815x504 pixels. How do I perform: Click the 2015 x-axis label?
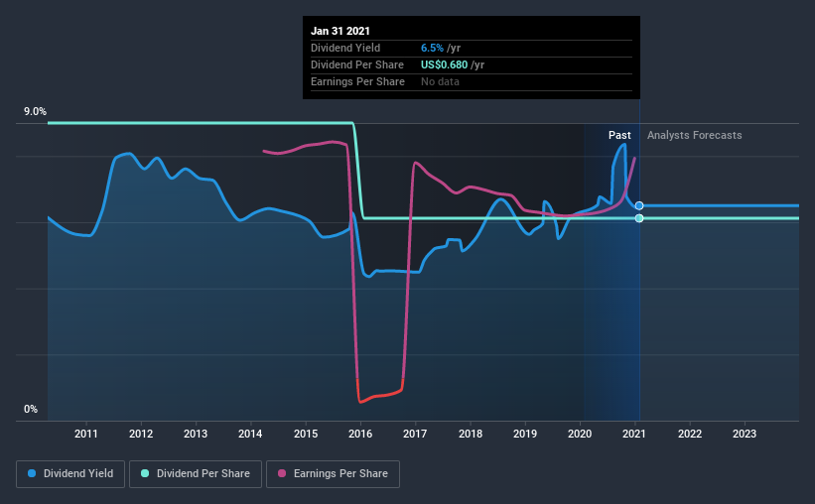point(306,434)
